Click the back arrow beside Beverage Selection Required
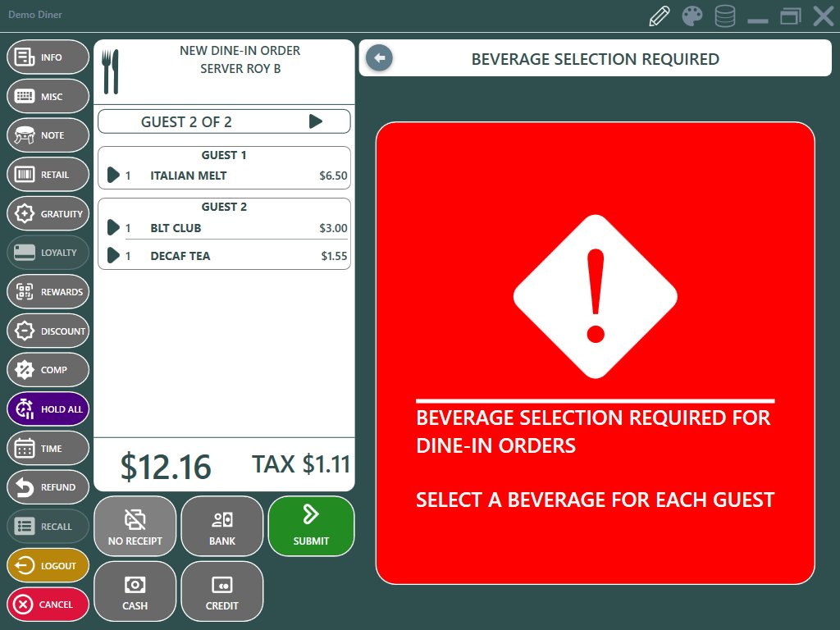The image size is (840, 630). (379, 58)
